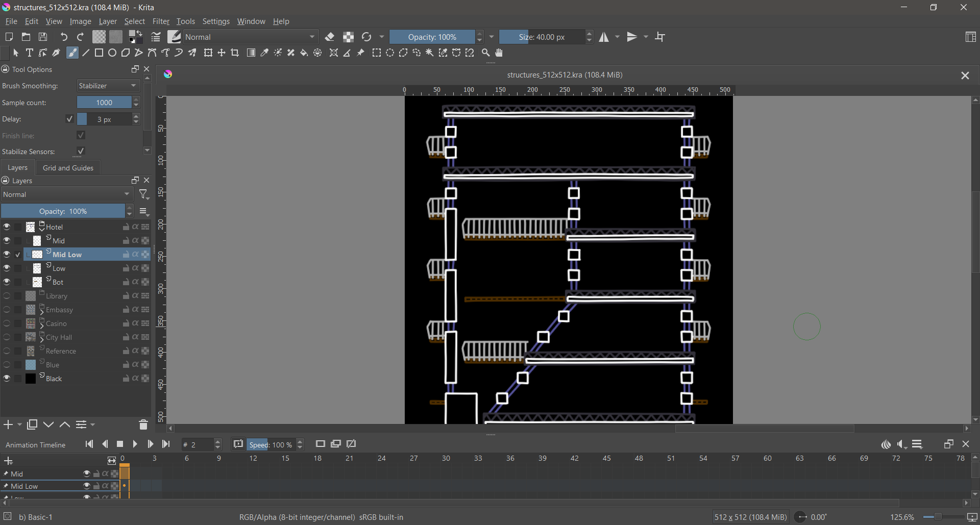Select the Freehand Brush tool
Viewport: 980px width, 525px height.
pyautogui.click(x=72, y=53)
